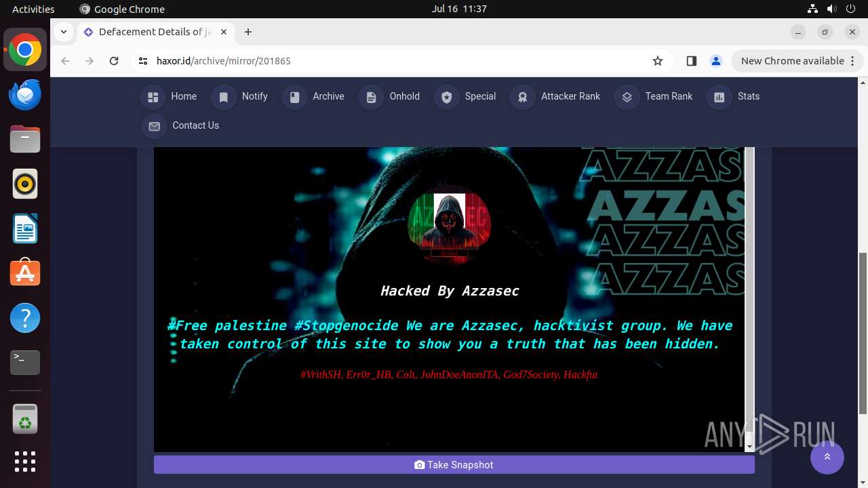This screenshot has height=488, width=868.
Task: Toggle Chrome side panel
Action: [x=691, y=61]
